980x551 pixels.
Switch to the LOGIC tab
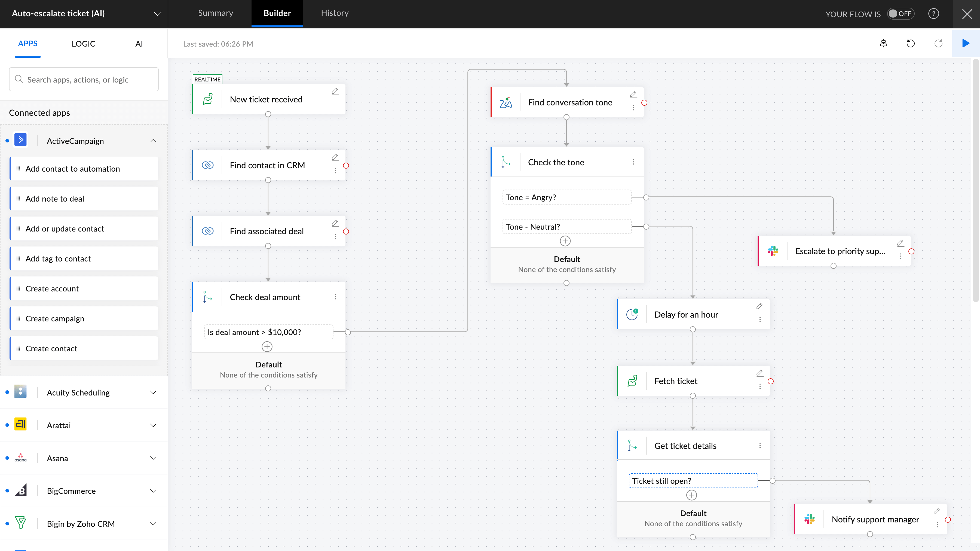point(83,44)
